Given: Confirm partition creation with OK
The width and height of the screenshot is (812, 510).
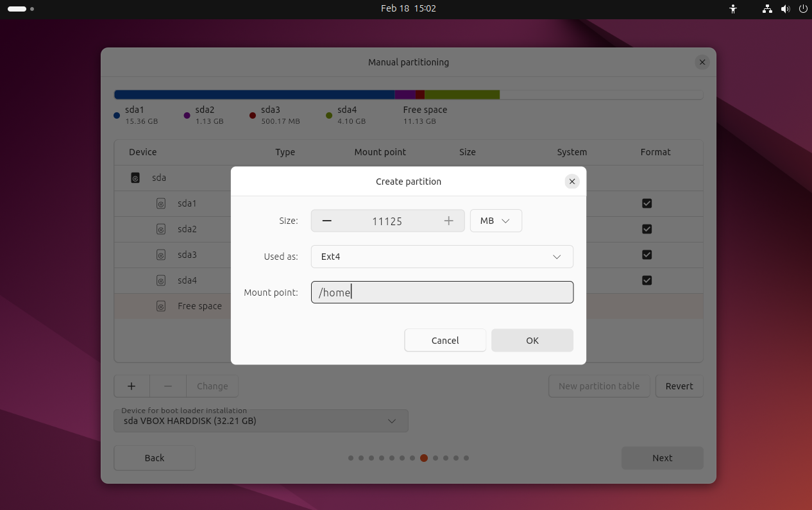Looking at the screenshot, I should click(x=532, y=341).
